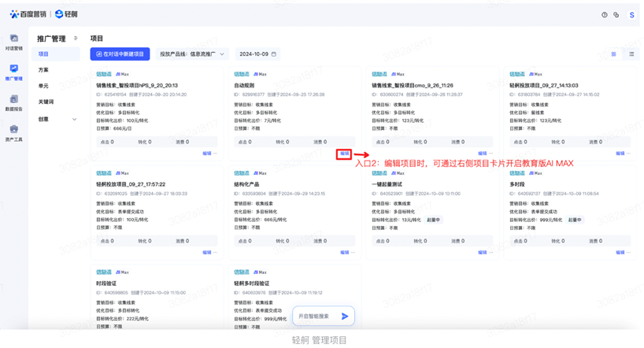The height and width of the screenshot is (348, 644).
Task: Switch to grid card view
Action: pyautogui.click(x=614, y=54)
